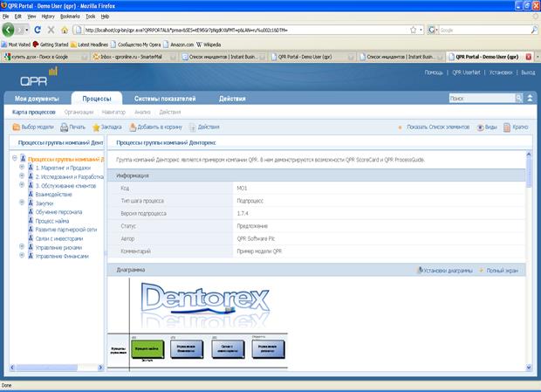Click content pane scroll-down arrow
The height and width of the screenshot is (392, 541).
[529, 368]
